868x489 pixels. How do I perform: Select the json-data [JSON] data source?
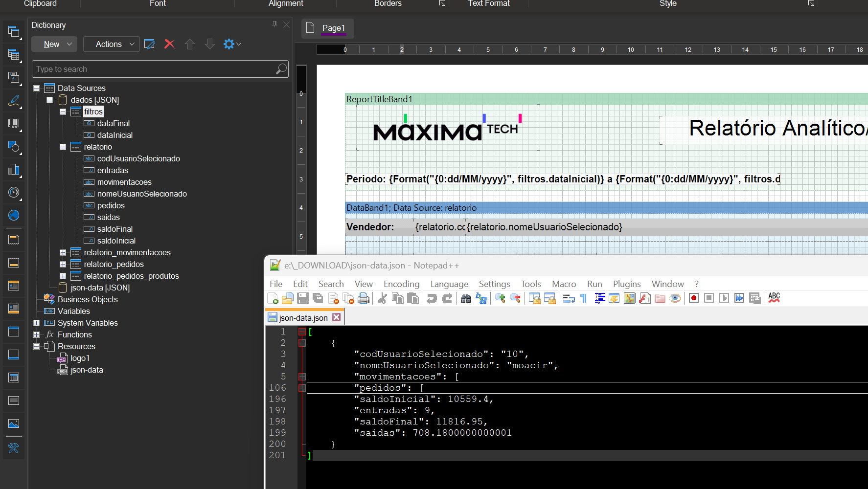[100, 288]
